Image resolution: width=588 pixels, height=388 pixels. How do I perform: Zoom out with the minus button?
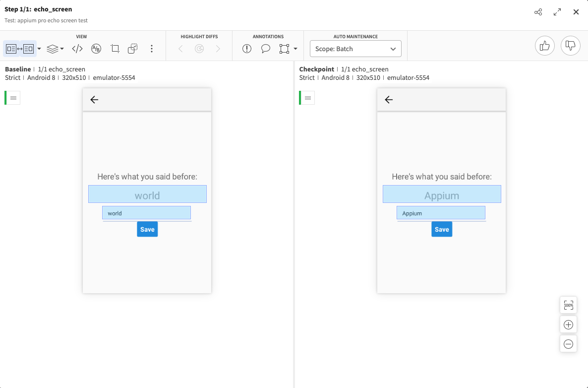click(x=569, y=344)
